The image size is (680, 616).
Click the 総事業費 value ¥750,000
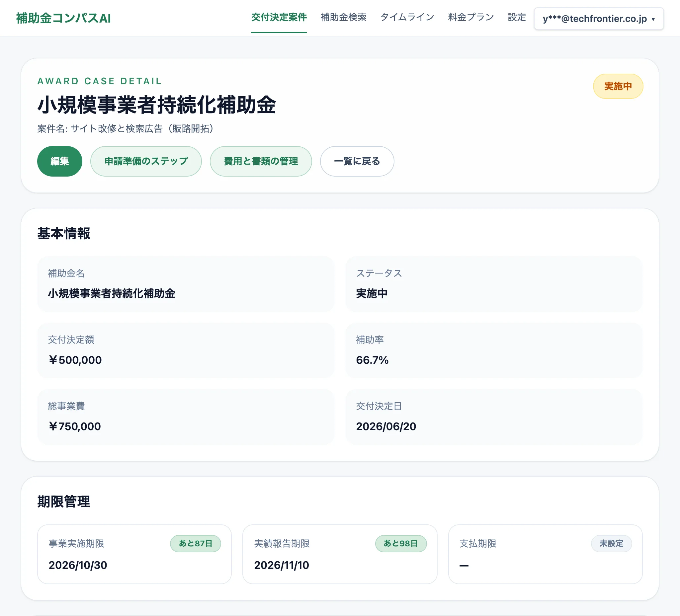point(75,426)
